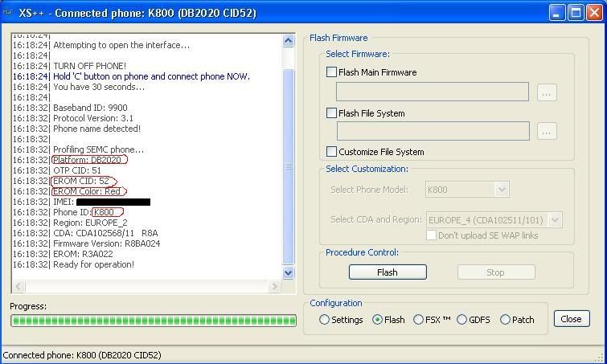Click log line 'Region: EUROPE_2'

click(x=90, y=223)
